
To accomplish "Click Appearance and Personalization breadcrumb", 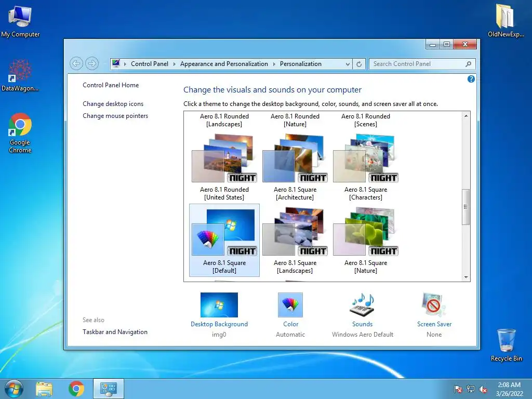I will (x=224, y=64).
